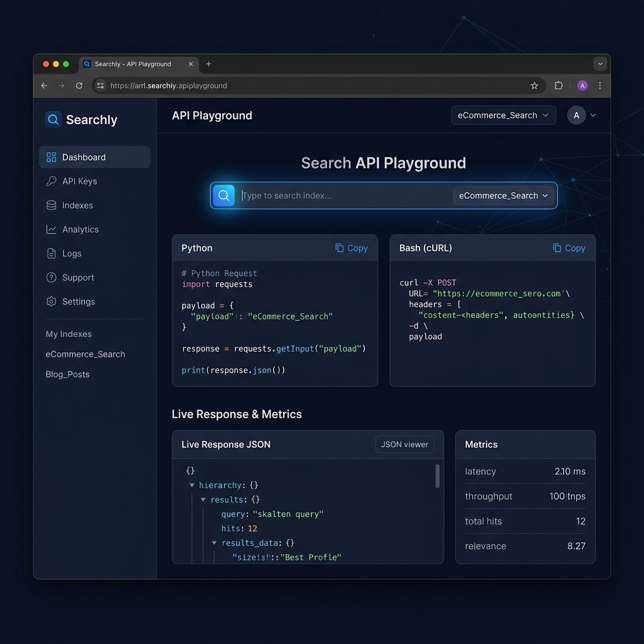Open the browser tab list chevron

click(x=600, y=64)
